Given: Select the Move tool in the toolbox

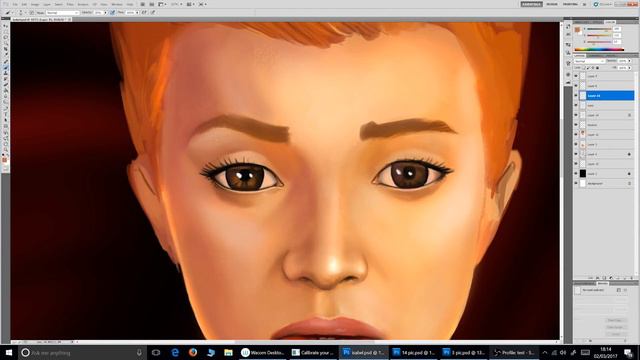Looking at the screenshot, I should (6, 25).
